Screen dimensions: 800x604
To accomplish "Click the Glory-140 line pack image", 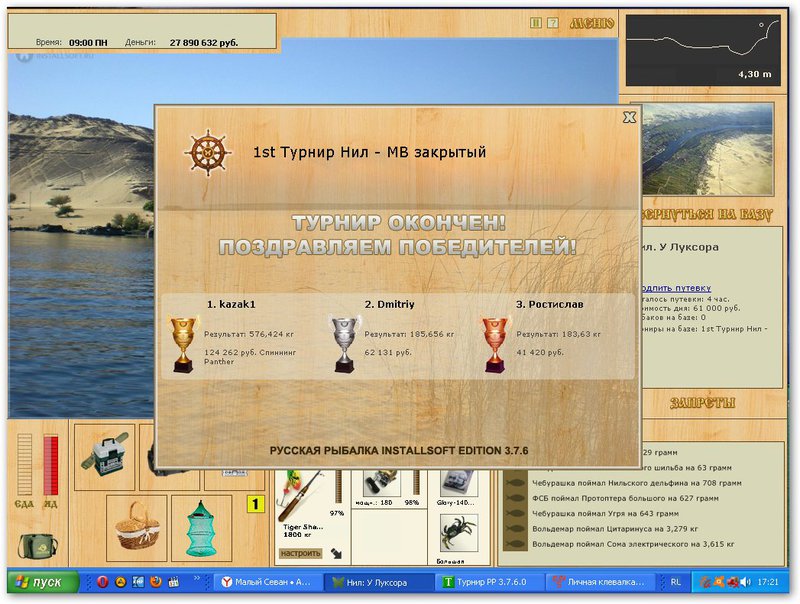I will [x=459, y=484].
